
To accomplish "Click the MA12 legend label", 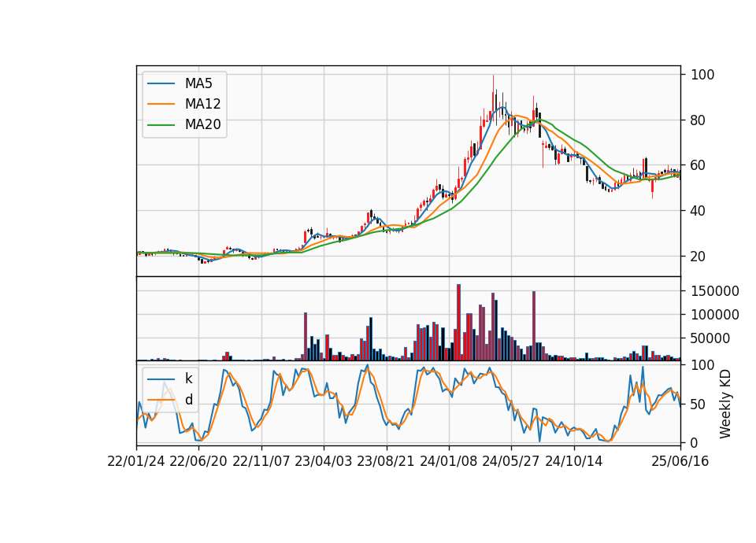I will point(202,104).
